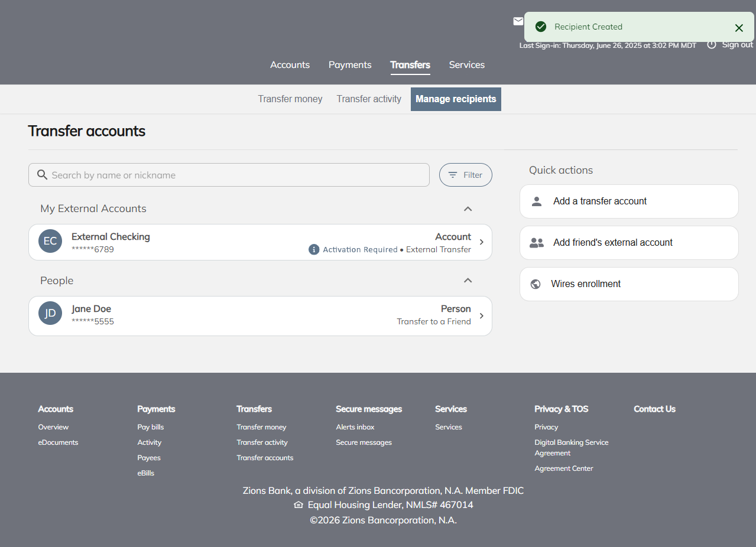The image size is (756, 547).
Task: Click Add a transfer account
Action: pyautogui.click(x=629, y=201)
